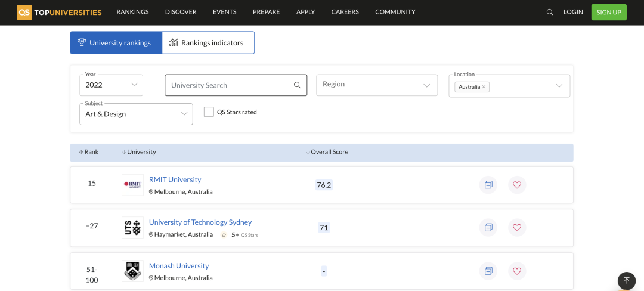
Task: Switch to Rankings indicators tab
Action: click(208, 43)
